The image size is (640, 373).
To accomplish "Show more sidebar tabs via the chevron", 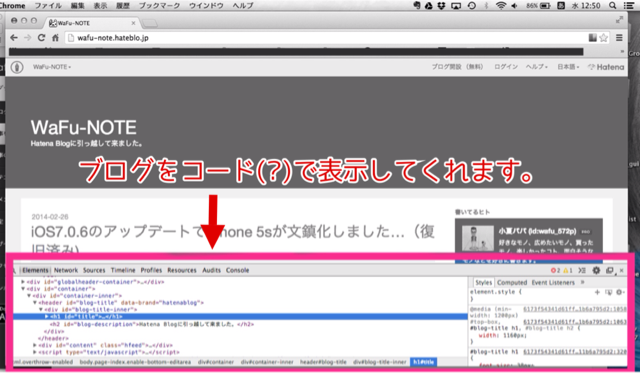I will pyautogui.click(x=582, y=282).
